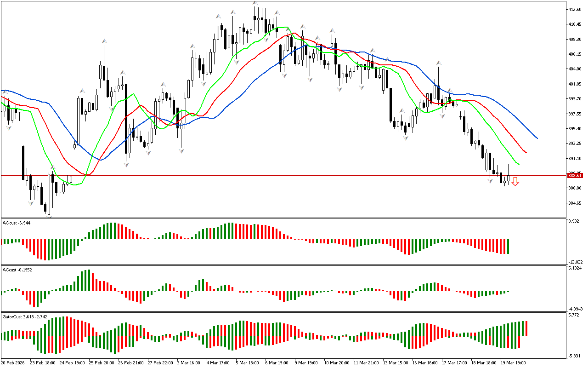The width and height of the screenshot is (588, 368).
Task: Click the 9.932 scale value in AOcust panel
Action: click(x=574, y=222)
